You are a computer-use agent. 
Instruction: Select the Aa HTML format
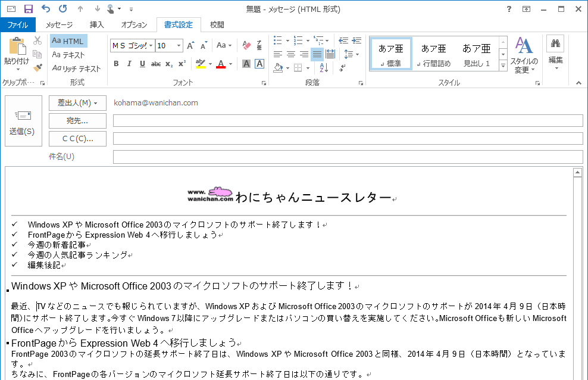click(x=68, y=41)
